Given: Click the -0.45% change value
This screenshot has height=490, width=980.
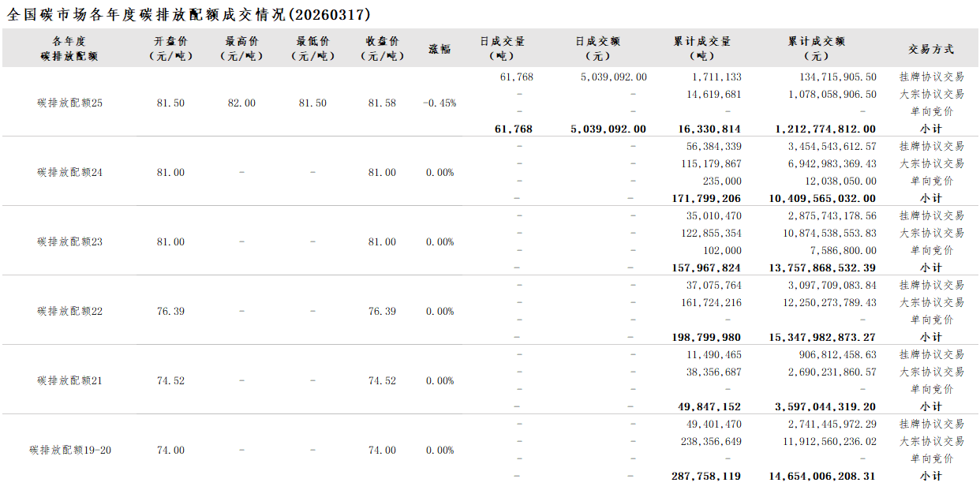Looking at the screenshot, I should pyautogui.click(x=440, y=103).
